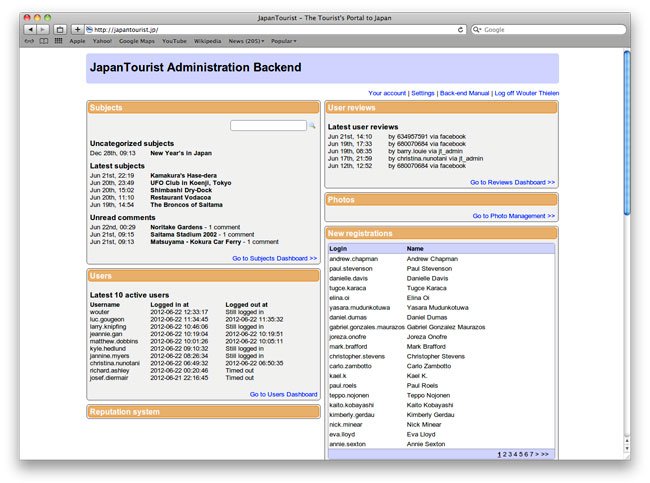Click the subjects search magnifier icon

(312, 126)
